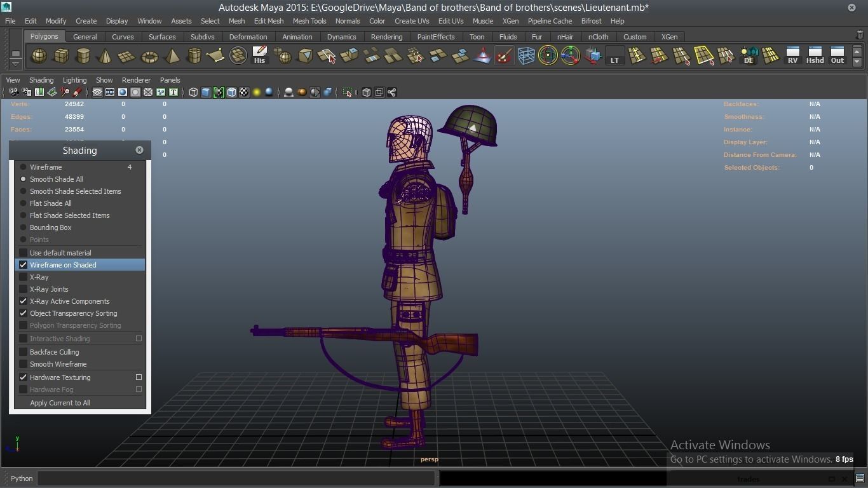
Task: Toggle the textured checker sphere icon
Action: (244, 93)
